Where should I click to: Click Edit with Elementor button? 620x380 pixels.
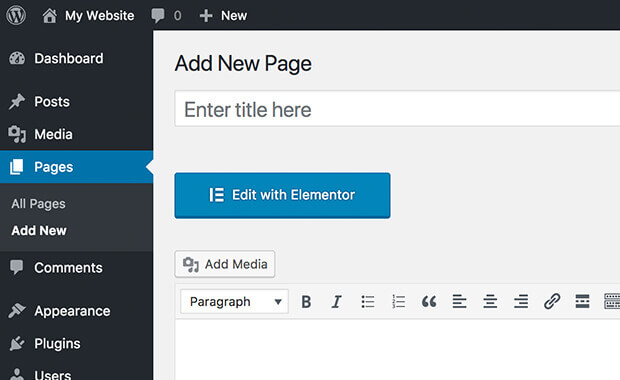[282, 195]
